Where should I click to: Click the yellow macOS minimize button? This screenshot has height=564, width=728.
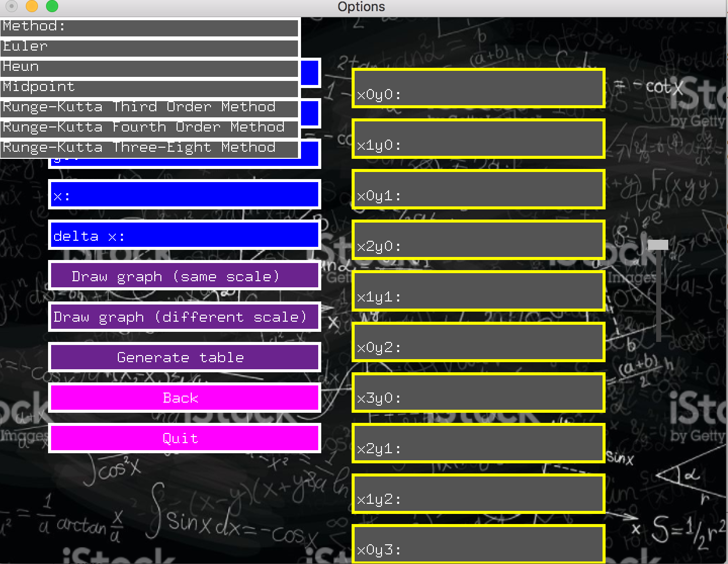point(31,6)
